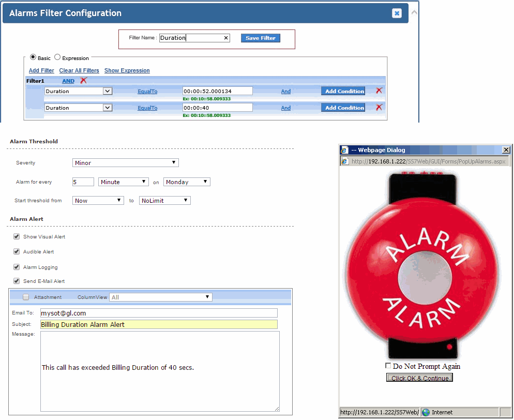Open the NoLimit end threshold dropdown
This screenshot has width=514, height=420.
point(165,200)
